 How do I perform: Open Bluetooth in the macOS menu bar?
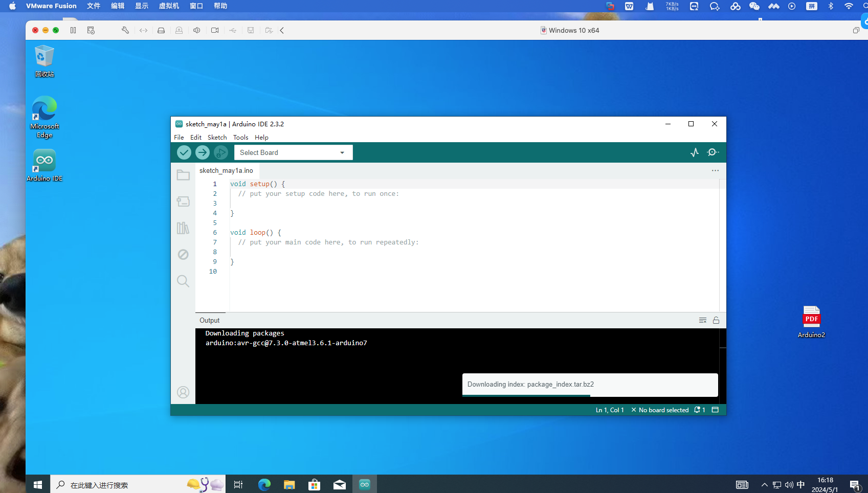coord(831,6)
